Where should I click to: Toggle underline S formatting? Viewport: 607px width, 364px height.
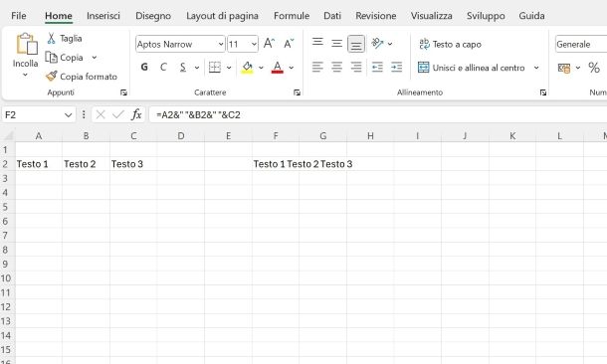(x=183, y=68)
